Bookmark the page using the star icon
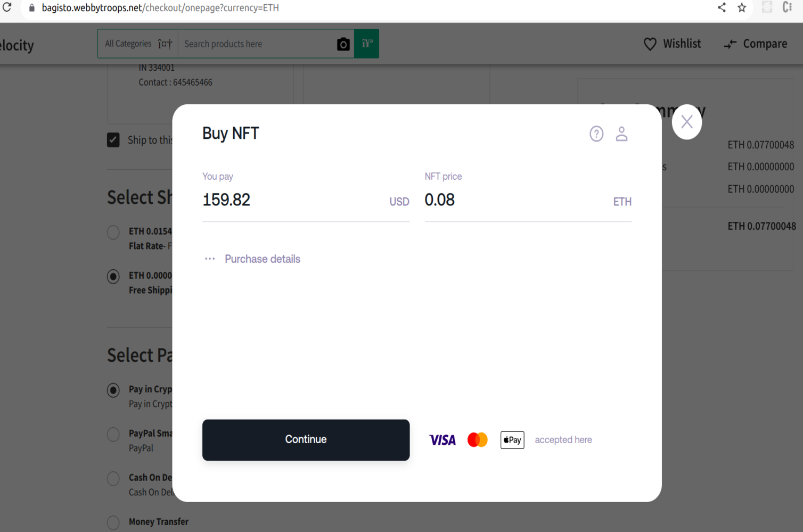803x532 pixels. (742, 7)
